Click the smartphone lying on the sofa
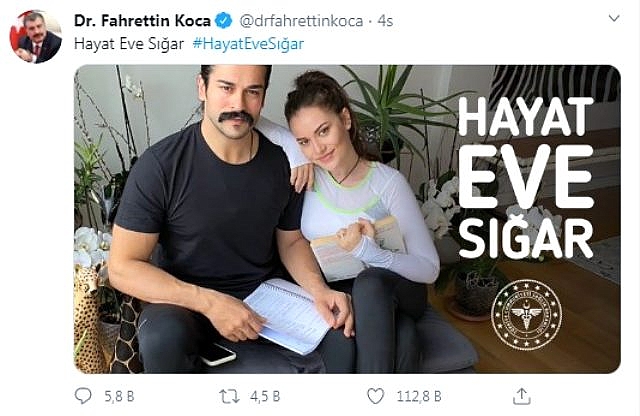 [215, 353]
